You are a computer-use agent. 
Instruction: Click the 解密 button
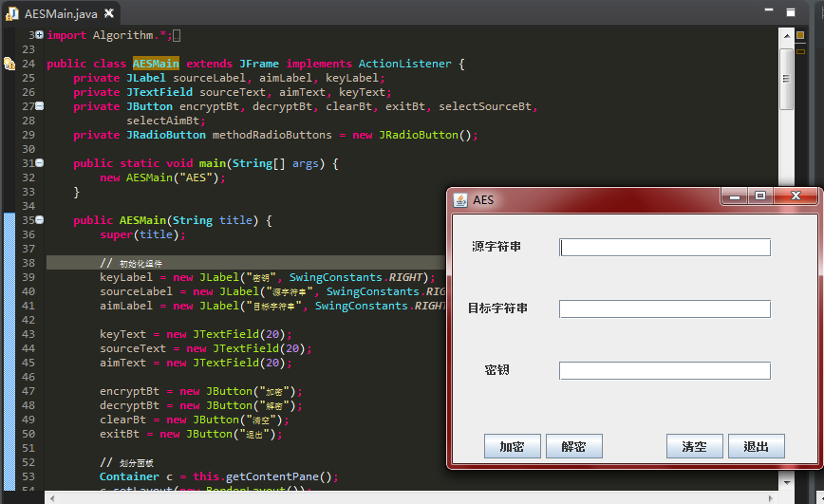573,446
